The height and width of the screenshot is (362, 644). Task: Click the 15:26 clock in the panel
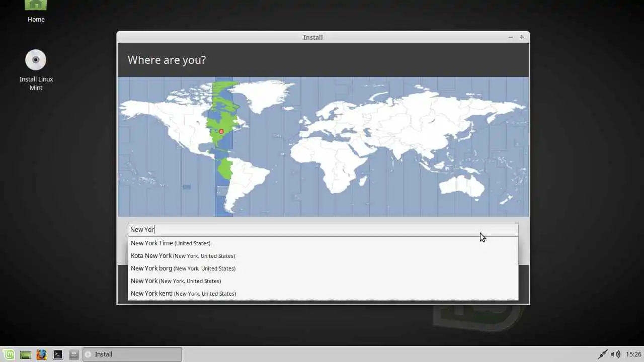633,354
